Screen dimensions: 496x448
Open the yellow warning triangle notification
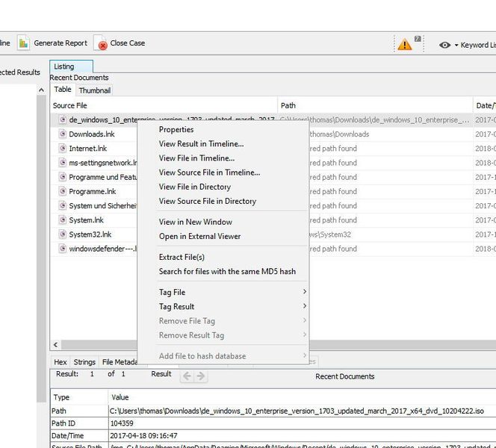coord(405,44)
